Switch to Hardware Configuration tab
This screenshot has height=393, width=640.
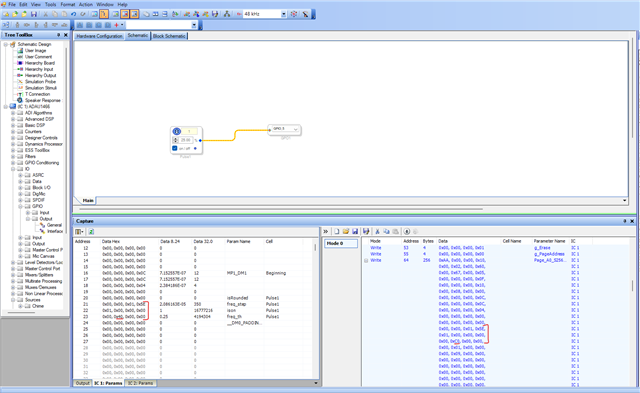[99, 36]
